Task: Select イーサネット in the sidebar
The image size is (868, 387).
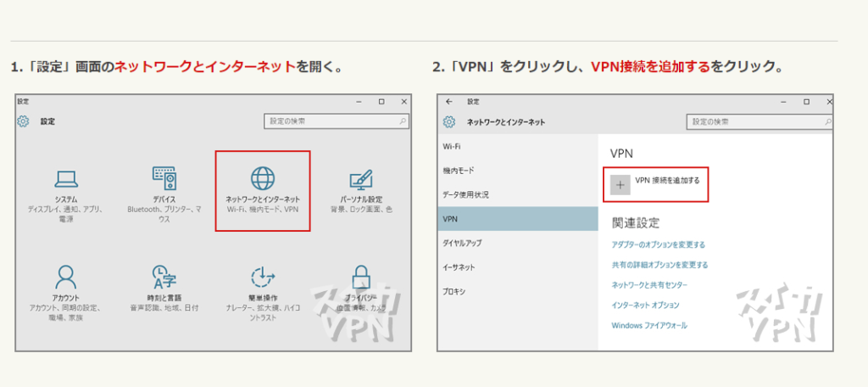Action: coord(518,267)
